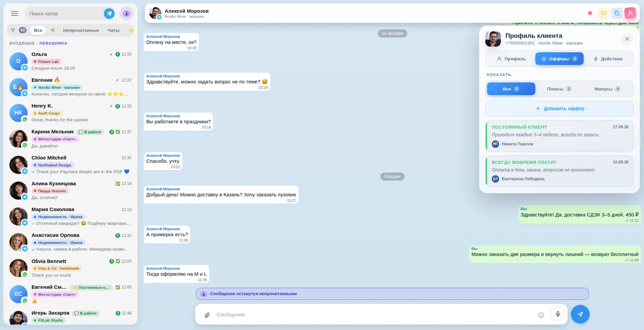Open Мария Соколова's chat
This screenshot has height=330, width=644.
[x=70, y=216]
